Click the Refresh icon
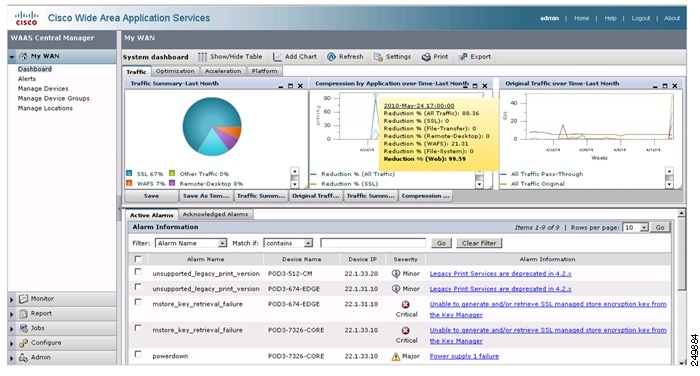 click(331, 57)
